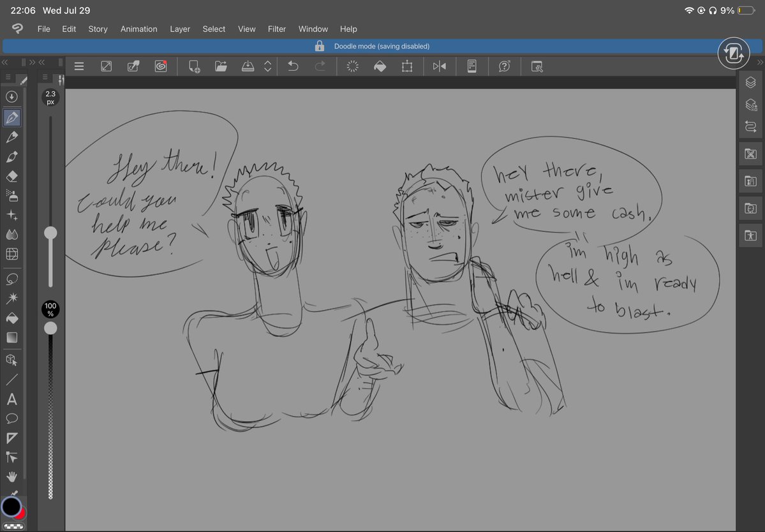
Task: Open the Layer palette icon
Action: point(751,82)
